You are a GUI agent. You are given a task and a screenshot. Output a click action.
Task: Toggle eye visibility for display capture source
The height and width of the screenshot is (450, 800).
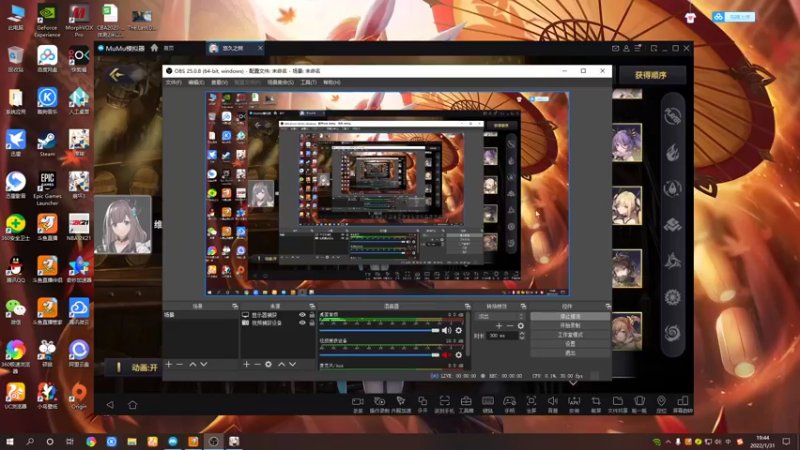[x=302, y=315]
